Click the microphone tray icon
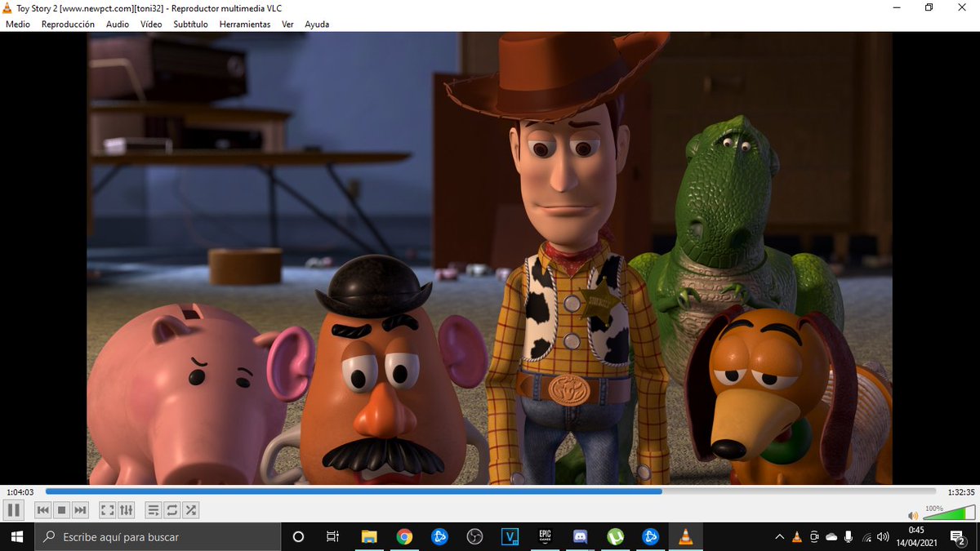 [x=849, y=536]
